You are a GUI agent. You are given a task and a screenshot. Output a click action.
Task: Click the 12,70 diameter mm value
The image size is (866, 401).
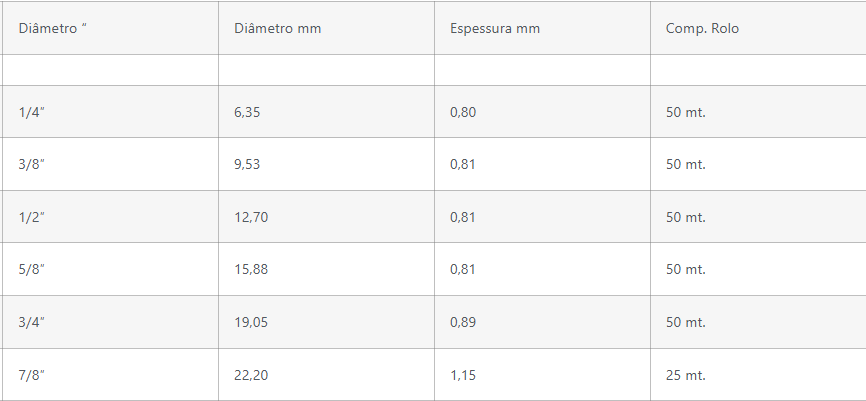tap(250, 217)
